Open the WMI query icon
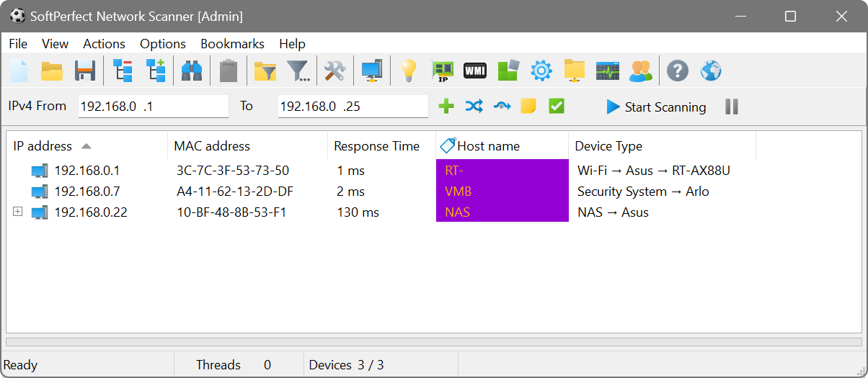Image resolution: width=868 pixels, height=378 pixels. (x=474, y=71)
